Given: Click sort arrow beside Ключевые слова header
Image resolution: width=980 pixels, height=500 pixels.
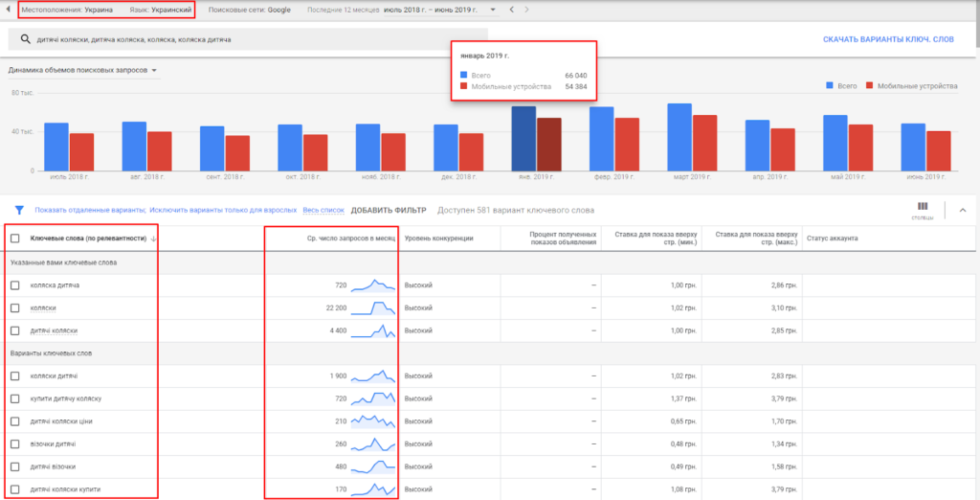Looking at the screenshot, I should (155, 239).
